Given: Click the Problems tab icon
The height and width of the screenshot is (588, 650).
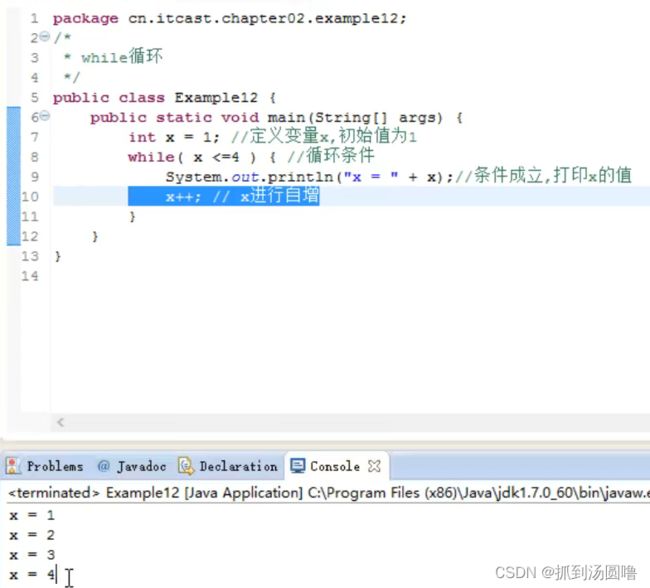Looking at the screenshot, I should coord(12,467).
